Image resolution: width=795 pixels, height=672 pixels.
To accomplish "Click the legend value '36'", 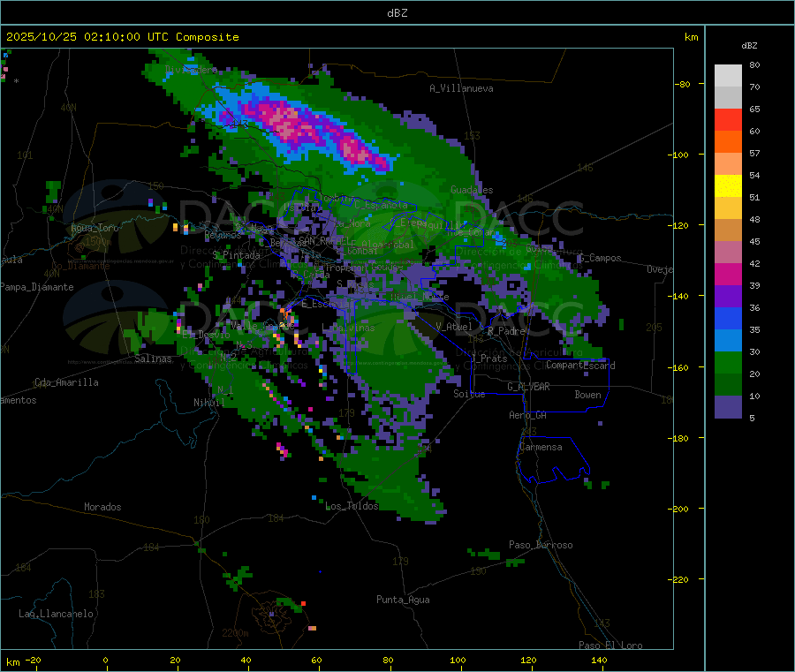I will pos(754,307).
